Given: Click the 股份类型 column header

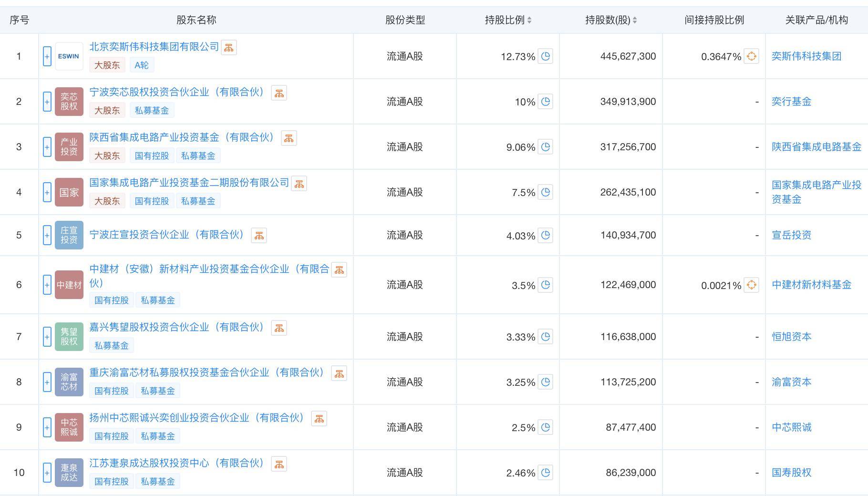Looking at the screenshot, I should 405,20.
